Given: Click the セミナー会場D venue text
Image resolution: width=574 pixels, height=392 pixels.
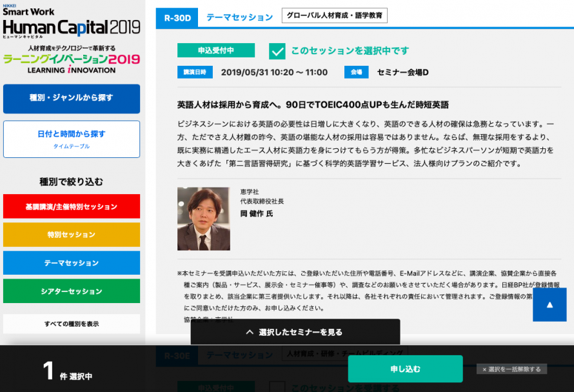Looking at the screenshot, I should point(402,72).
